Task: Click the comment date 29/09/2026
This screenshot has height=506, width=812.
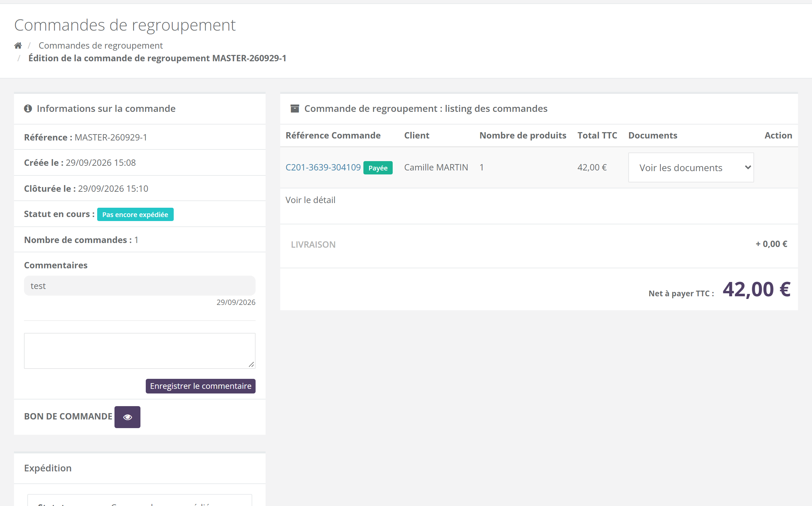Action: (236, 303)
